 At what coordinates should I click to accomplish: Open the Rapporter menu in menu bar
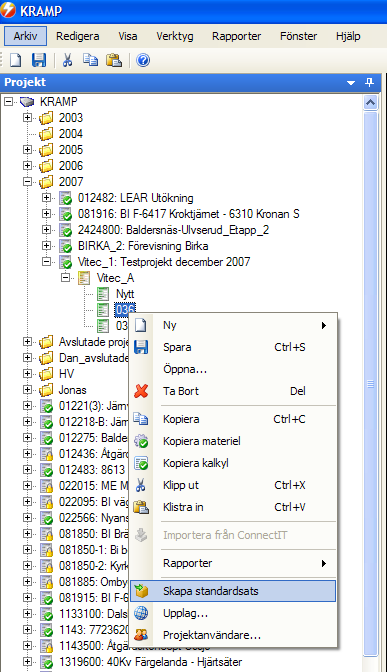236,36
